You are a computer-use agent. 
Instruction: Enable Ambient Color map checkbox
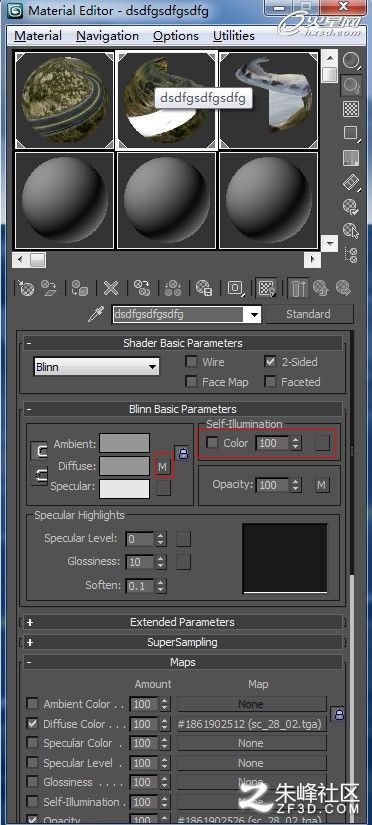pyautogui.click(x=33, y=704)
